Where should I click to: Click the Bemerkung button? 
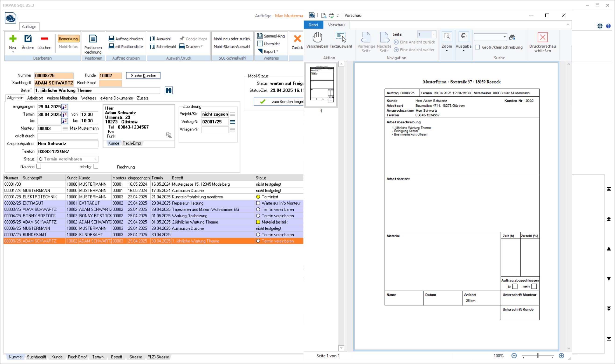(68, 39)
